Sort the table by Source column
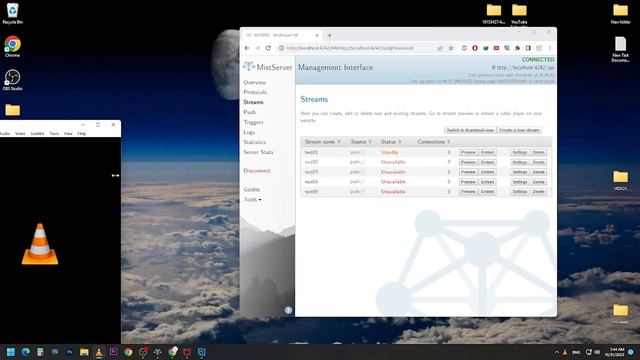This screenshot has height=360, width=640. click(x=361, y=142)
